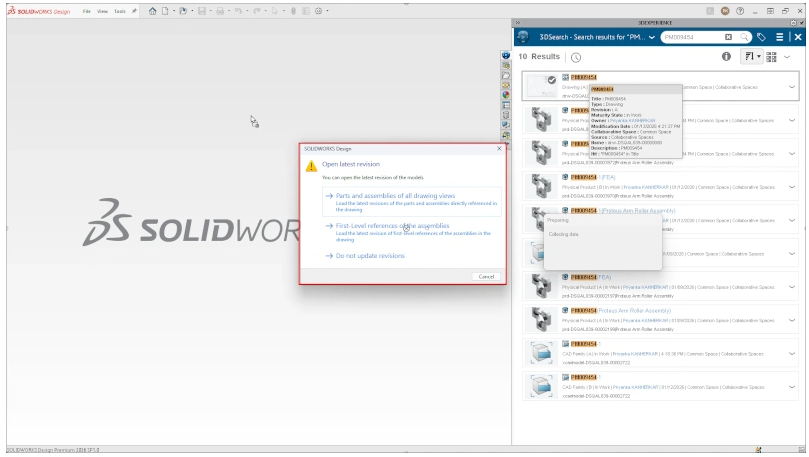
Task: Open the File menu
Action: (87, 11)
